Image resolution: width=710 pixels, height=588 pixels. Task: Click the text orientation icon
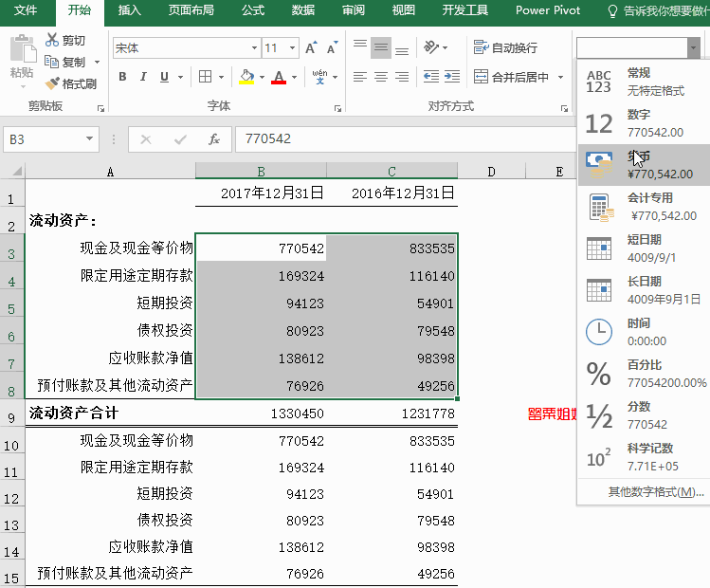click(431, 47)
